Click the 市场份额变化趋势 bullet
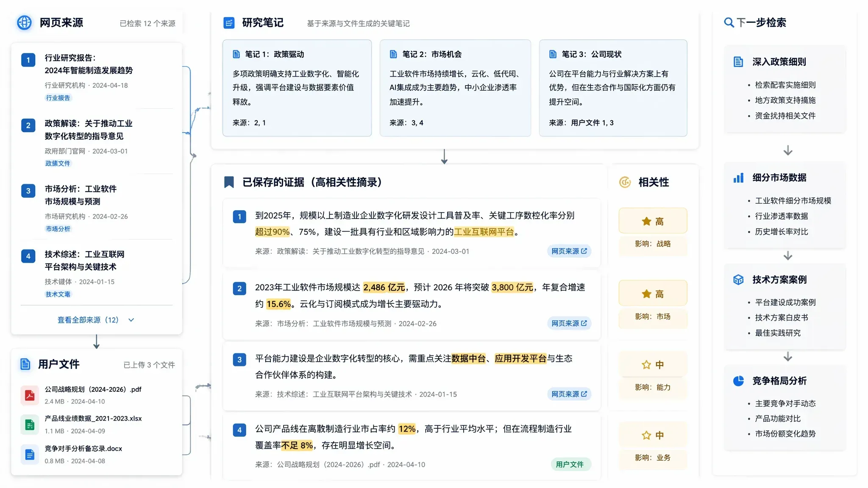Viewport: 868px width, 488px height. (x=785, y=434)
